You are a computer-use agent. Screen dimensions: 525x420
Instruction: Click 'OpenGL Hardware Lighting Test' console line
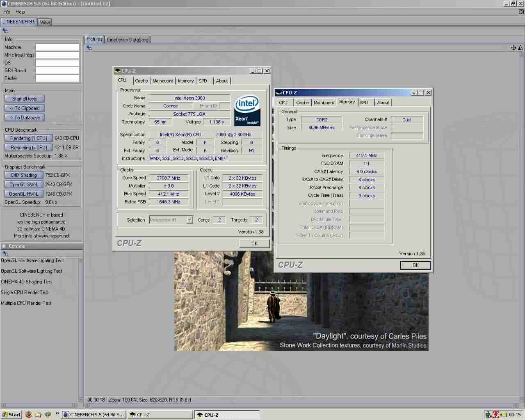32,260
